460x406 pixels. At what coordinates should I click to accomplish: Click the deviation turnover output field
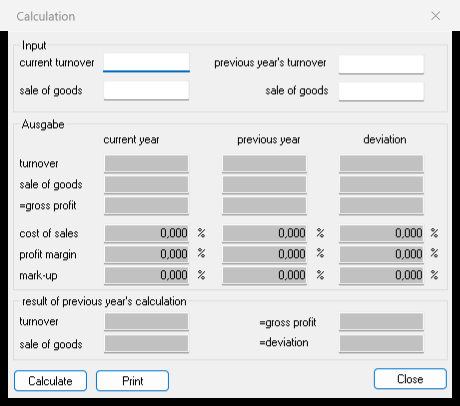pyautogui.click(x=381, y=163)
